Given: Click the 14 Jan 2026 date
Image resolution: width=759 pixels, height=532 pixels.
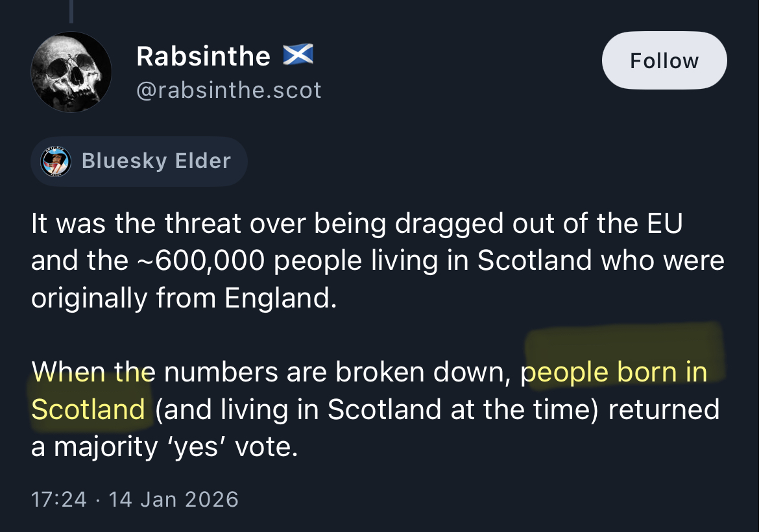Looking at the screenshot, I should [x=174, y=499].
